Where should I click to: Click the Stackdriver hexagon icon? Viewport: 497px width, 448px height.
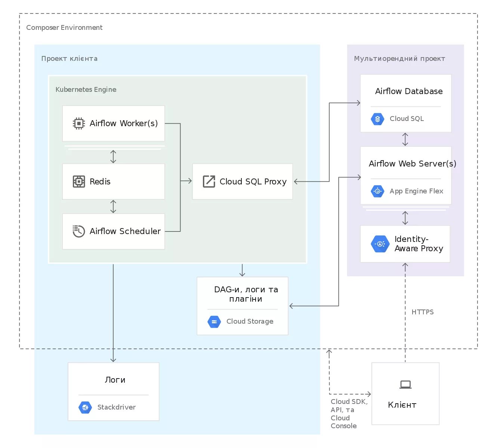pyautogui.click(x=85, y=407)
